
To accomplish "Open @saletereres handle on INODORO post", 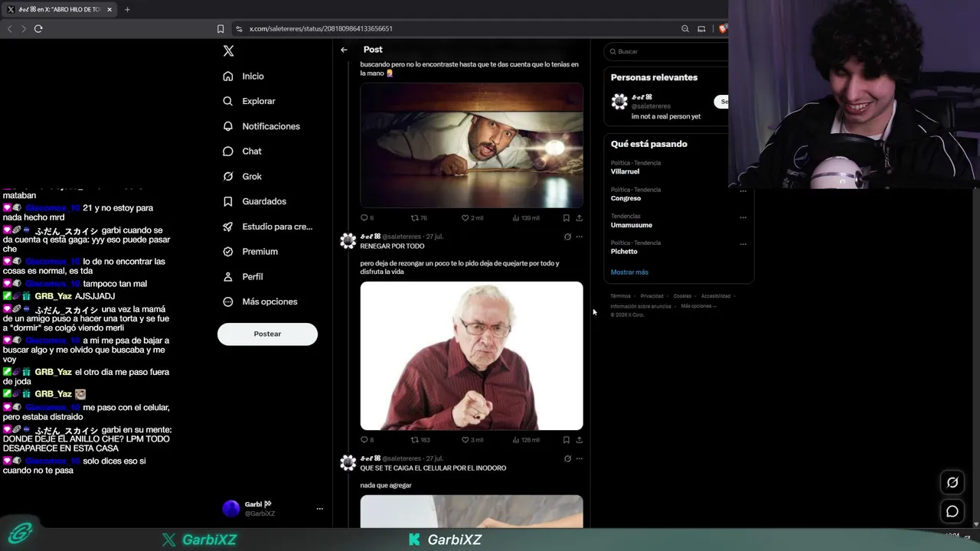I will point(402,458).
